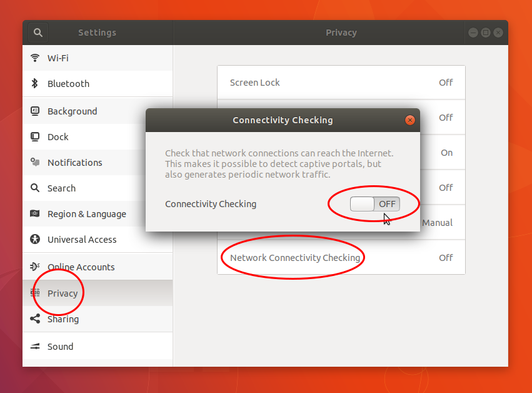The image size is (532, 393).
Task: Click the On value in Privacy list
Action: coord(446,153)
